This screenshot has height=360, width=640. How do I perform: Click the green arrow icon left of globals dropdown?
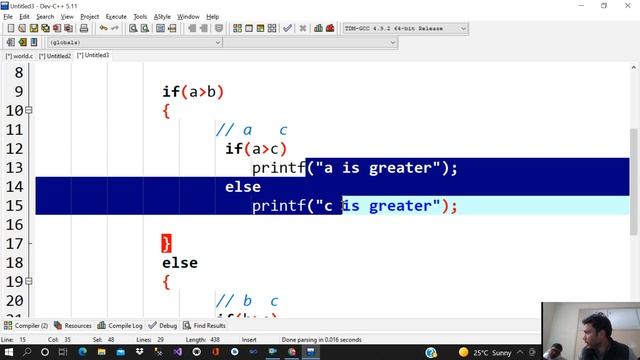tap(22, 42)
